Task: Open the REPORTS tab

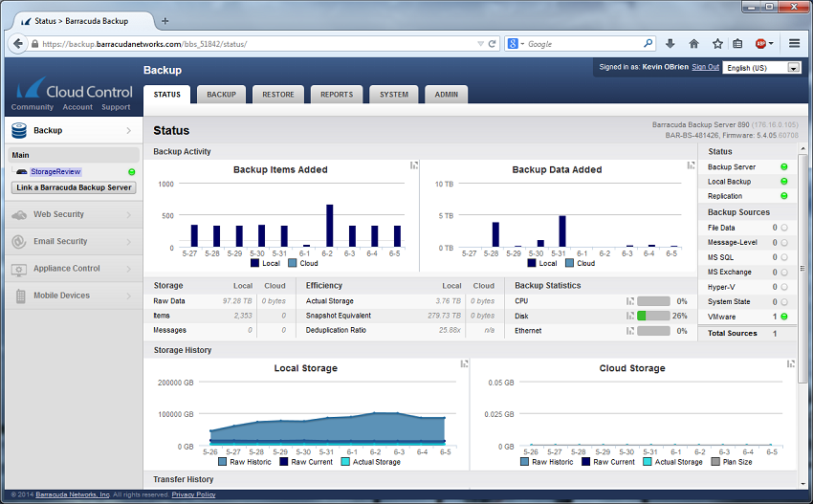Action: point(337,95)
